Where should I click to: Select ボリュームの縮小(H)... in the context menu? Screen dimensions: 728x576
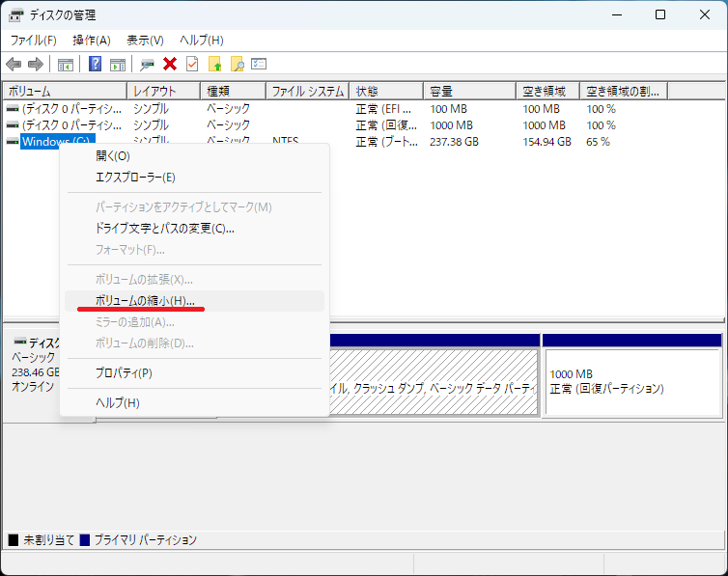[145, 301]
